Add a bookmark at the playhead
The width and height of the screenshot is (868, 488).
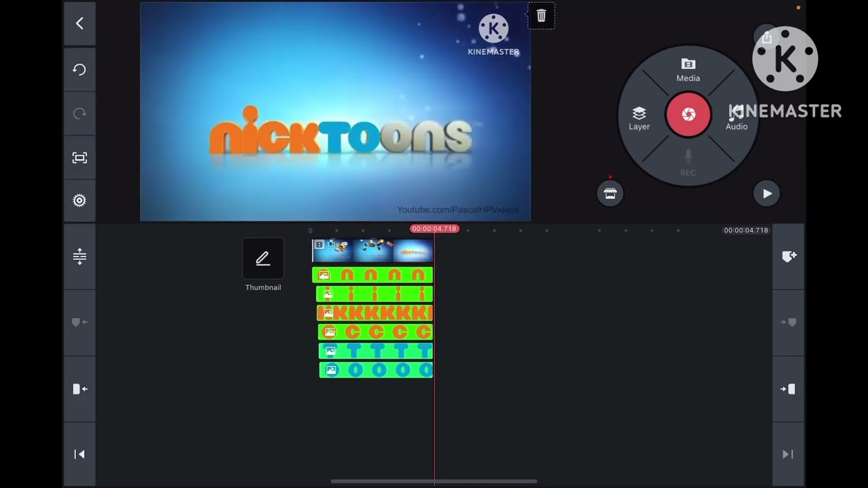[x=789, y=256]
